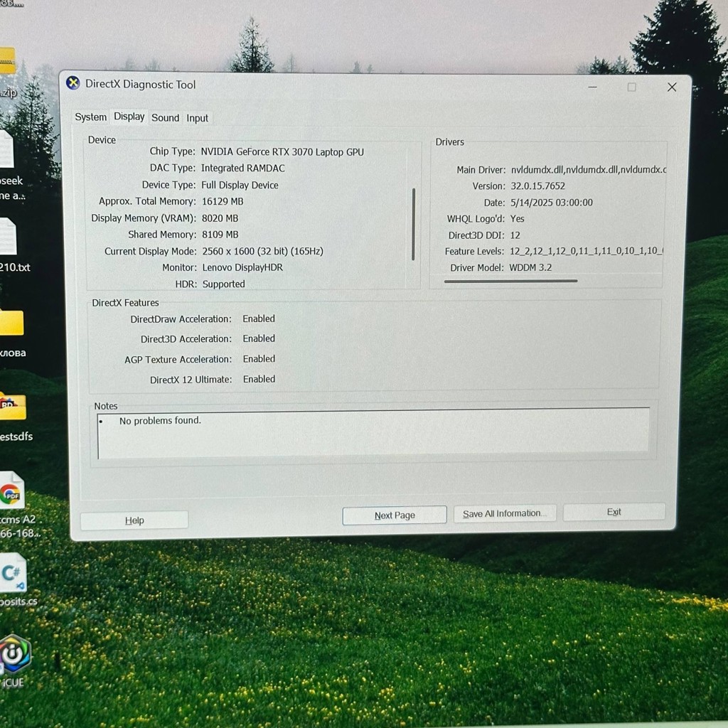
Task: Click the Drivers panel horizontal scrollbar
Action: (510, 281)
